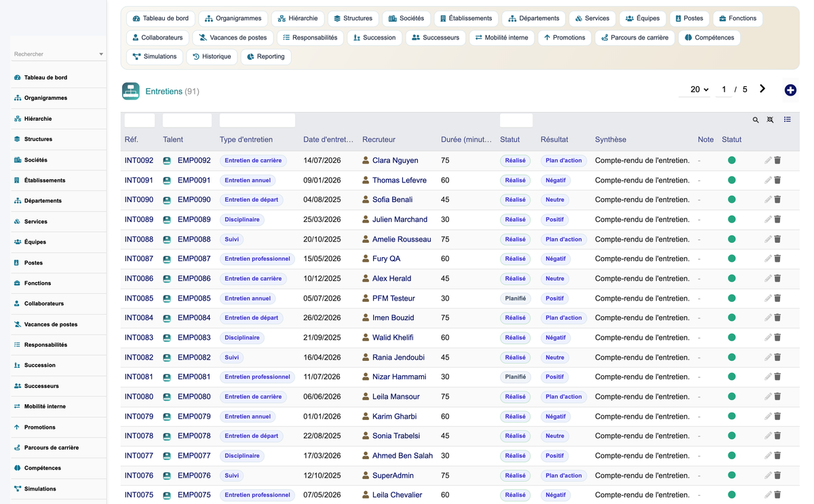
Task: Edit row INT0078 with pencil icon
Action: point(768,436)
